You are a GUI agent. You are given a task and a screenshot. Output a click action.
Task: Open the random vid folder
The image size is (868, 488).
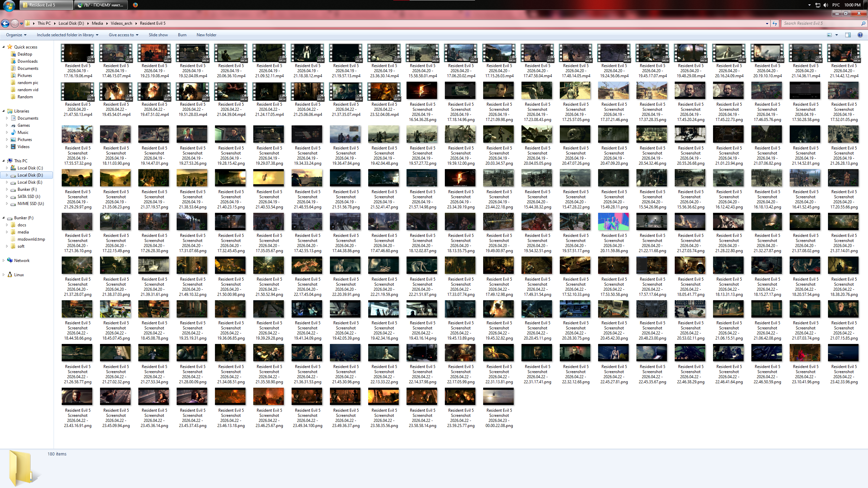click(24, 90)
